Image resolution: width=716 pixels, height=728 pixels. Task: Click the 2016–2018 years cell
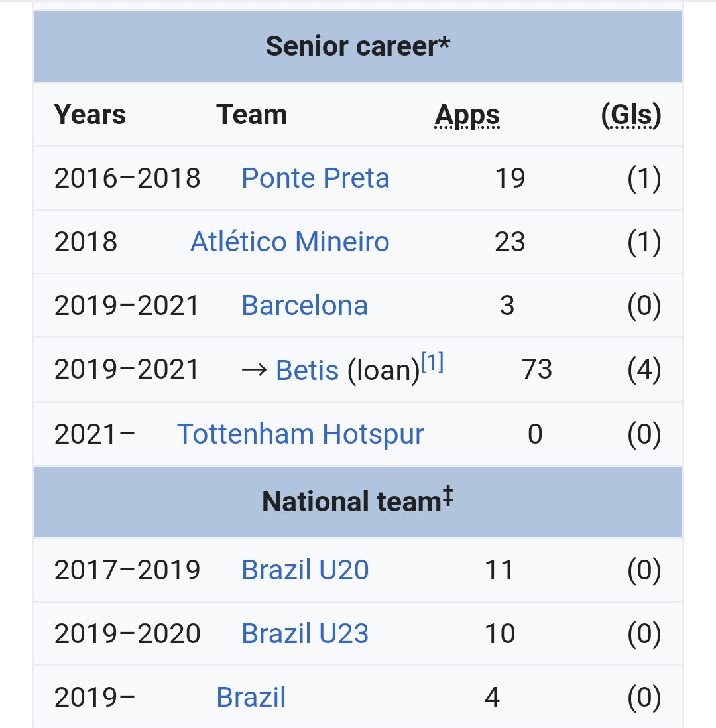(127, 178)
